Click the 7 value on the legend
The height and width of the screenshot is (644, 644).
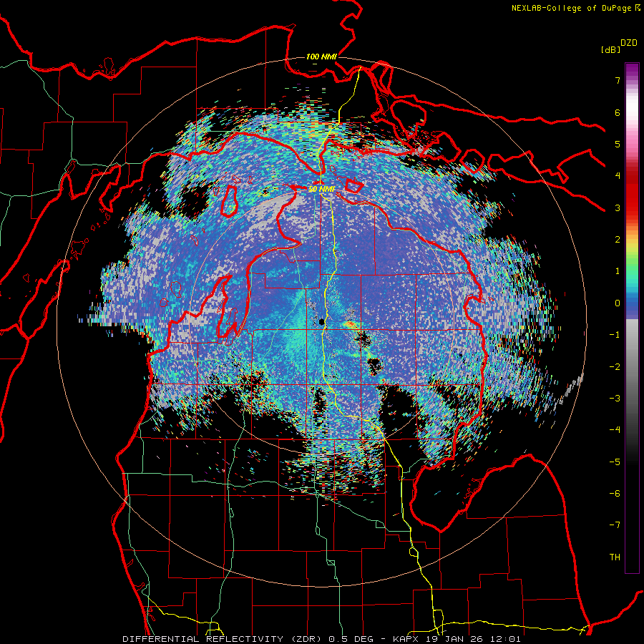pyautogui.click(x=618, y=80)
